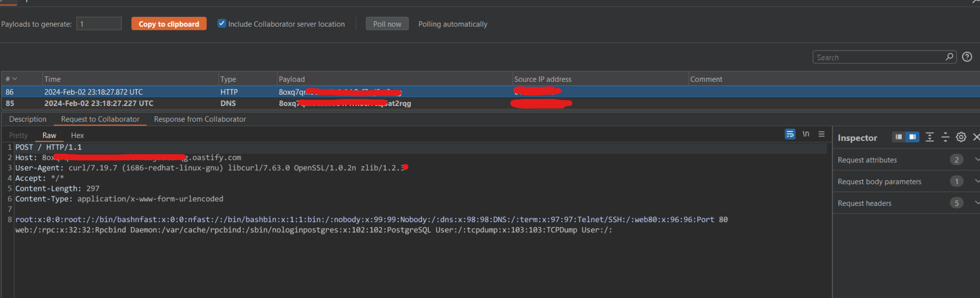Click the Inspector panel title
The height and width of the screenshot is (298, 980).
[857, 138]
